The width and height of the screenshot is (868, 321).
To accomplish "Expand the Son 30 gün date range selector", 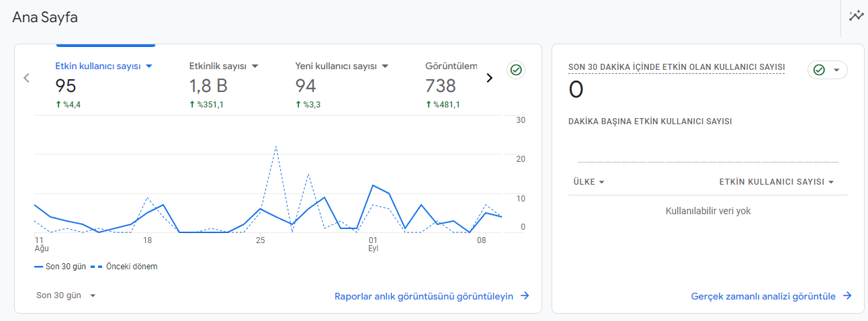I will point(67,295).
